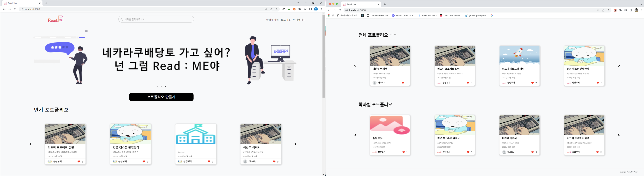Screen dimensions: 644x176
Task: Toggle the heart on the 이찬우 이력서 card
Action: pos(274,162)
